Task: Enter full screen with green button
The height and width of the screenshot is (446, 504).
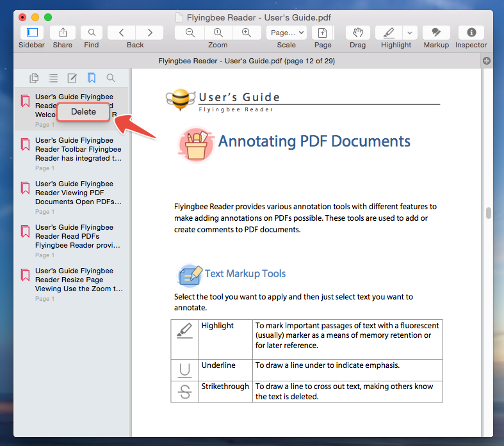Action: click(x=48, y=17)
